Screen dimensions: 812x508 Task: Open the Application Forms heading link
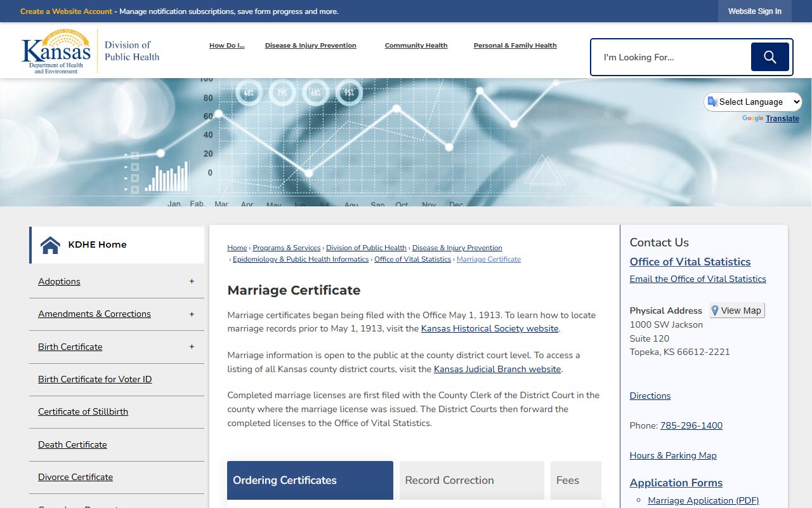point(676,483)
